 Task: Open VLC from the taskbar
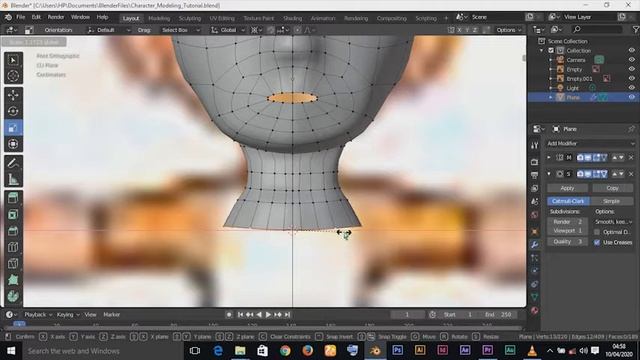pos(532,351)
